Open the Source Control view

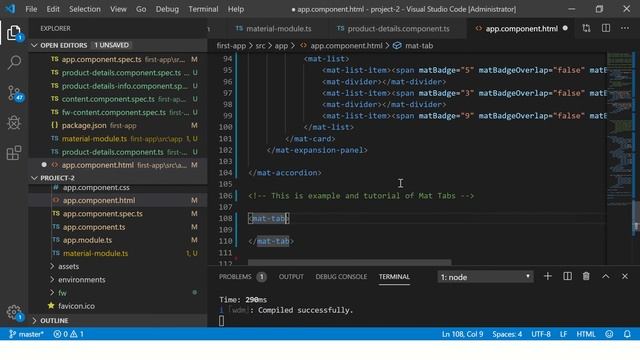pos(14,93)
